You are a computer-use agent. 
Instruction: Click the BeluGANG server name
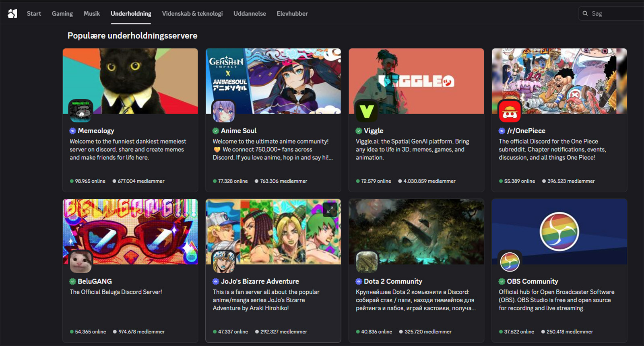tap(95, 281)
